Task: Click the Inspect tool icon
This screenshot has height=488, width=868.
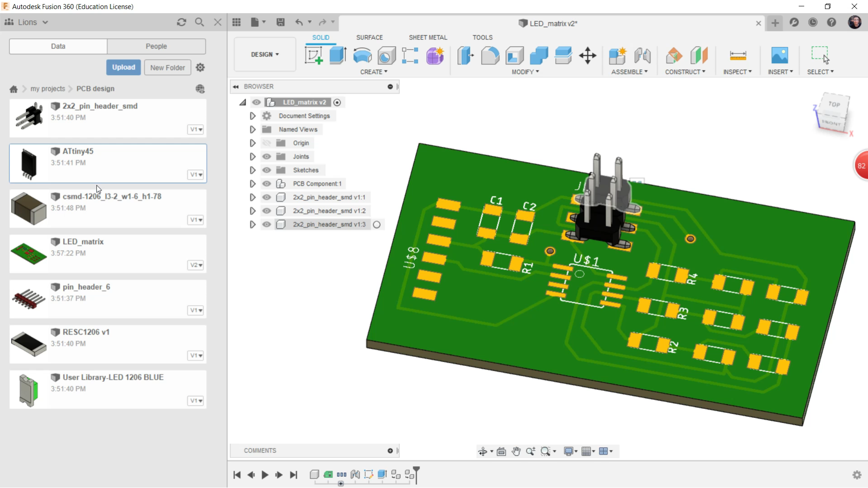Action: (738, 56)
